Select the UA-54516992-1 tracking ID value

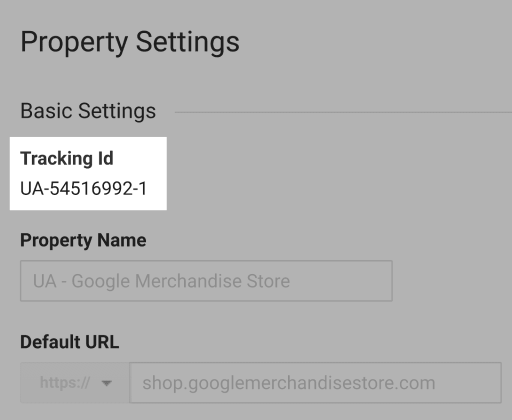point(83,188)
